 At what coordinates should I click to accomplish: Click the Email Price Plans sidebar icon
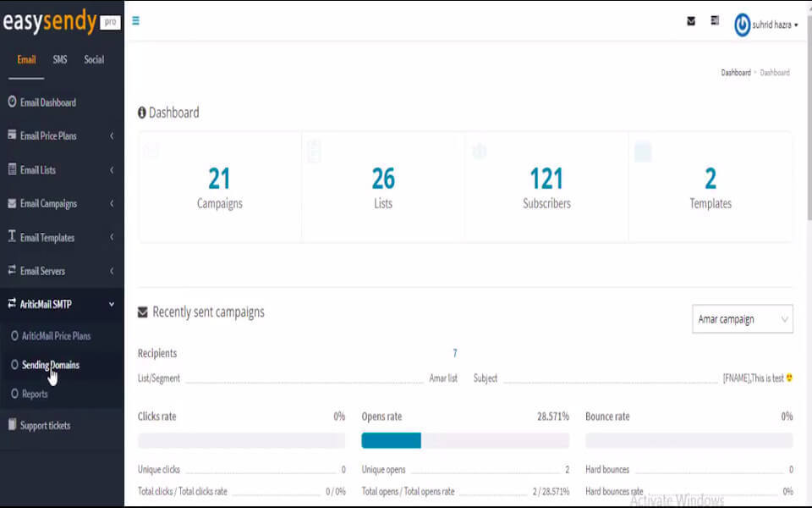(12, 135)
